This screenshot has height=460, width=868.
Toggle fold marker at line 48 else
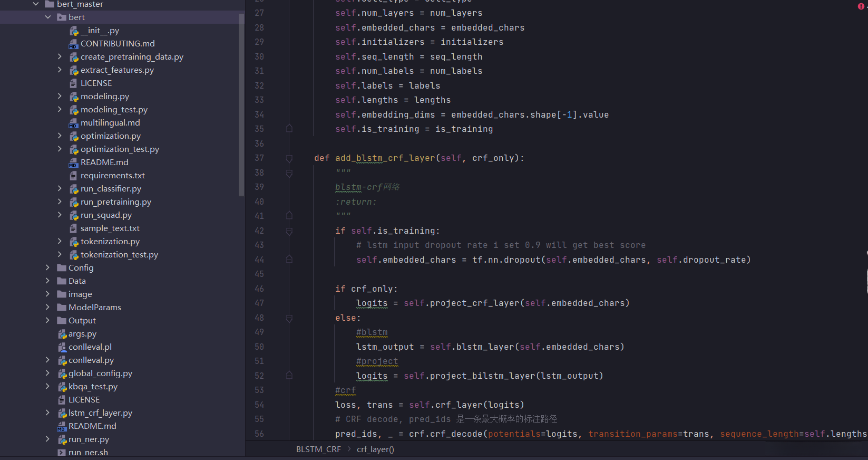[x=289, y=318]
